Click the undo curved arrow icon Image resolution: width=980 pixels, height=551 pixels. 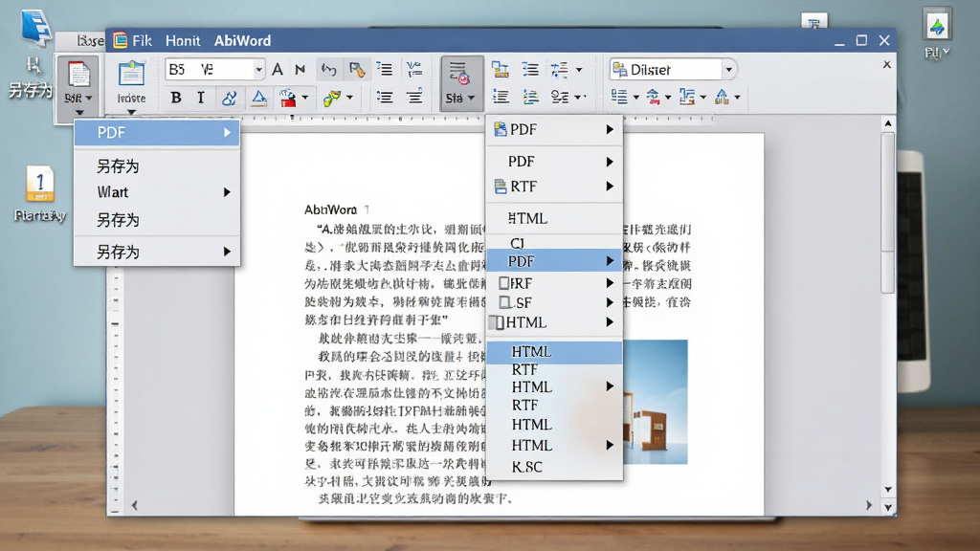tap(329, 69)
